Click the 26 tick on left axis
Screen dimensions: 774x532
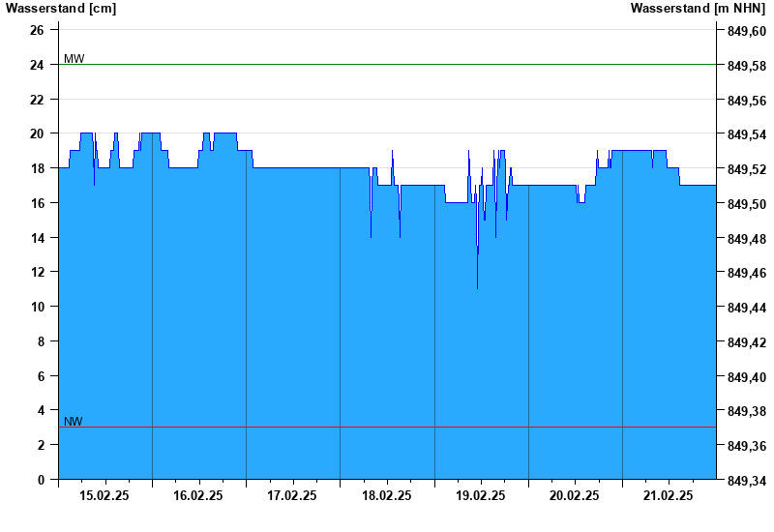[37, 30]
